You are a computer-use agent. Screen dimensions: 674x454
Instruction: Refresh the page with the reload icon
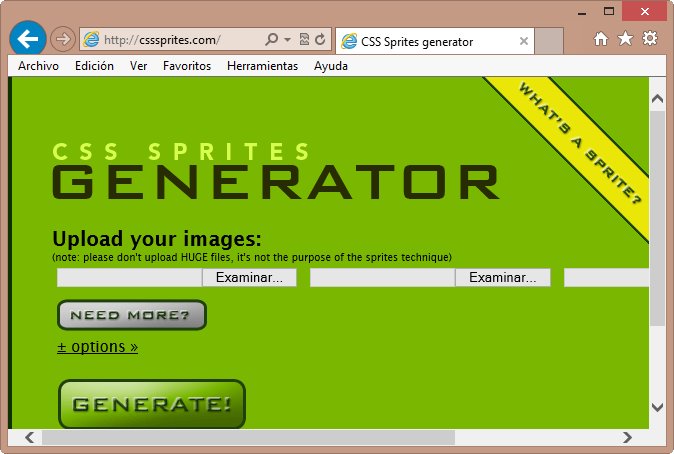tap(320, 40)
